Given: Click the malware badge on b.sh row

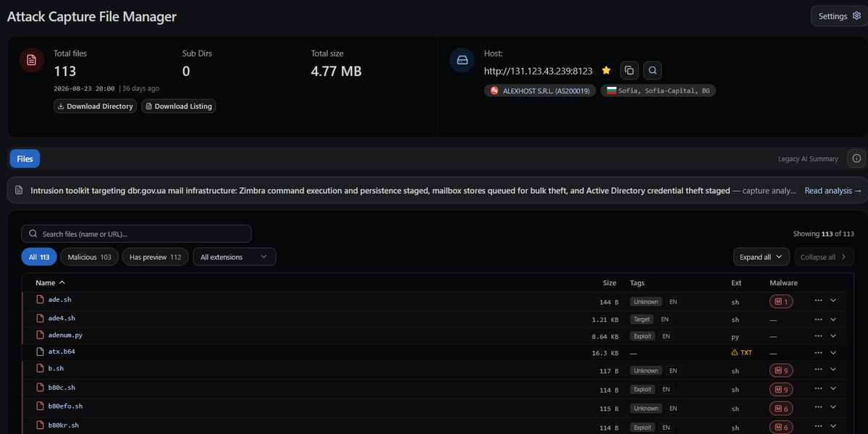Looking at the screenshot, I should (781, 370).
